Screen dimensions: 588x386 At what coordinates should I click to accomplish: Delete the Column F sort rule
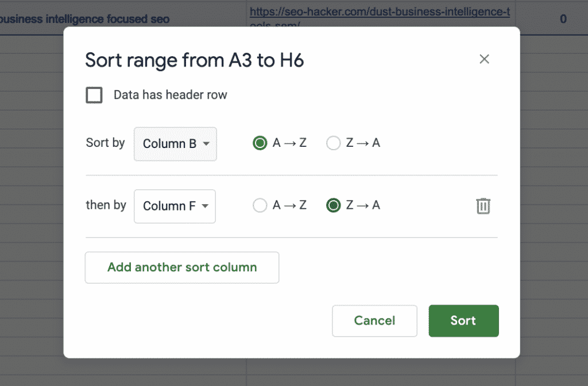483,206
